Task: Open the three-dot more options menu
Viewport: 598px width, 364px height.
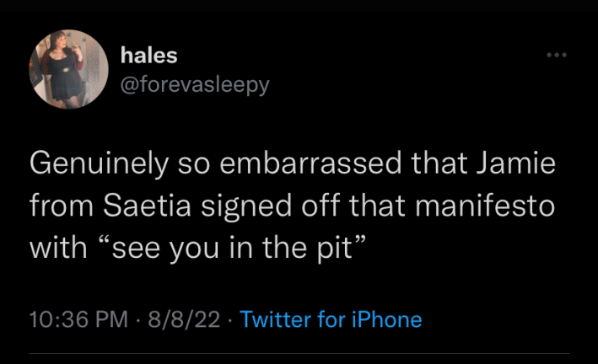Action: 556,56
